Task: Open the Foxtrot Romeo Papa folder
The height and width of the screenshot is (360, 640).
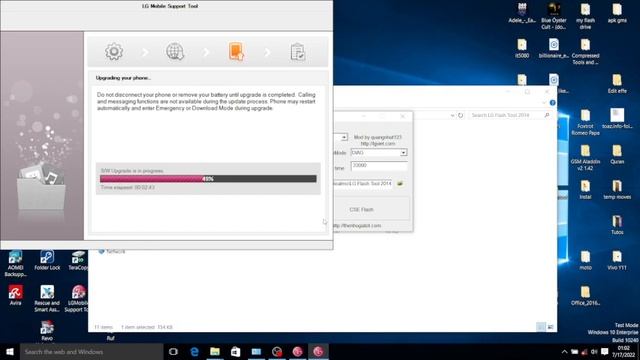Action: pyautogui.click(x=585, y=122)
